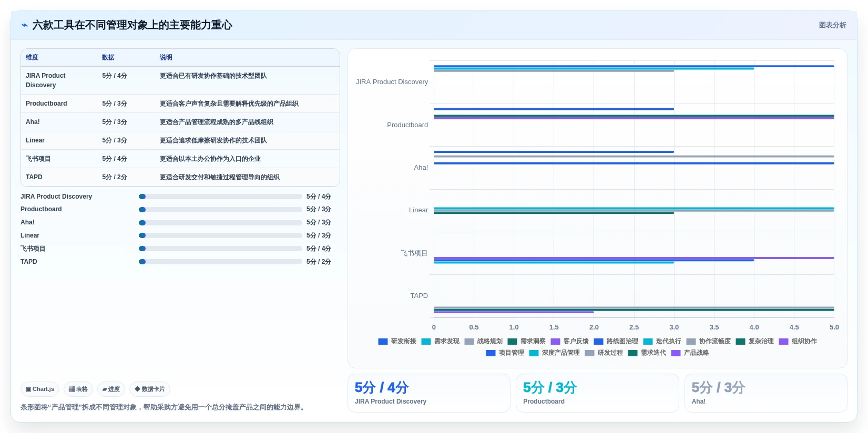Click the Productboard progress bar
Viewport: 868px width, 433px height.
click(x=220, y=210)
